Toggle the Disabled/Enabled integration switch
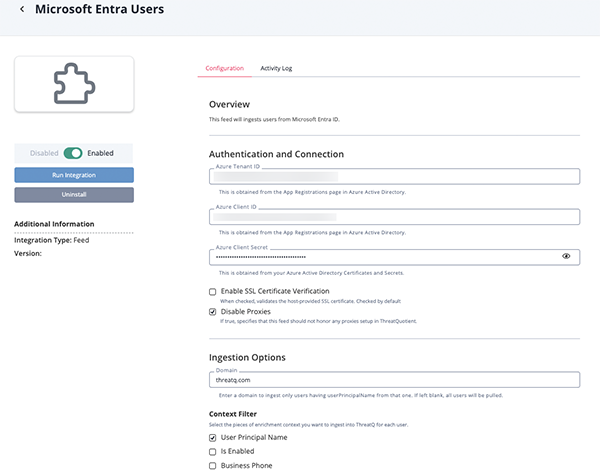Screen dimensions: 600x473 pyautogui.click(x=73, y=153)
